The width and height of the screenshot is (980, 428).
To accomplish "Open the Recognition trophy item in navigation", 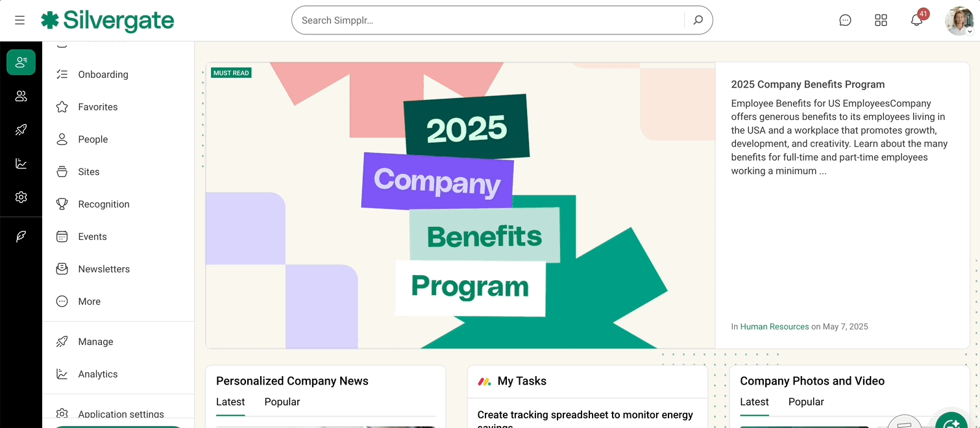I will [104, 204].
